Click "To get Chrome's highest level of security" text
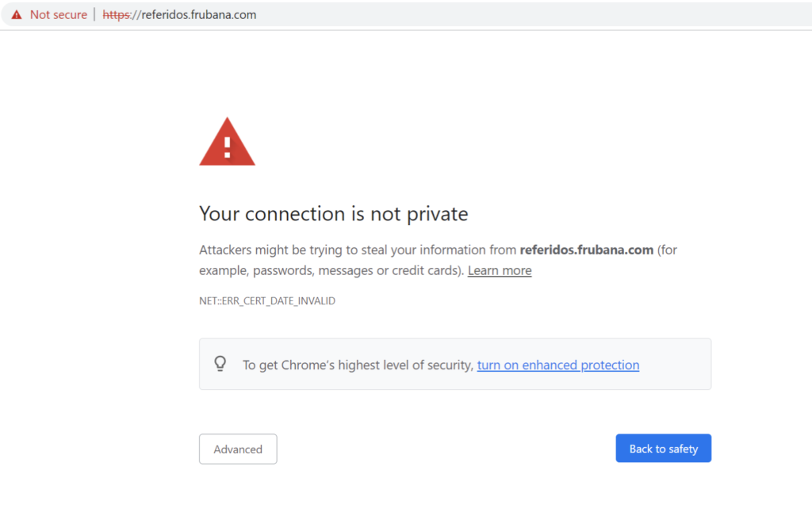The height and width of the screenshot is (516, 812). click(x=358, y=365)
